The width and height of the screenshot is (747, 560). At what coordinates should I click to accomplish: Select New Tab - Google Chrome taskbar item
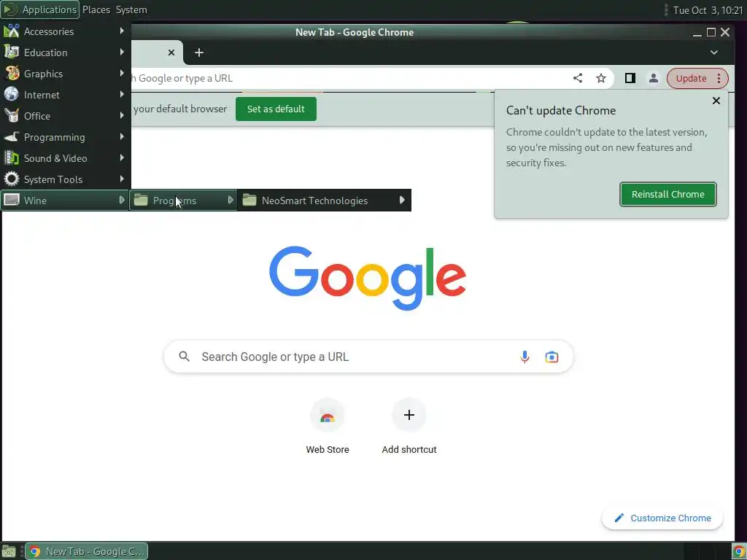pos(86,551)
